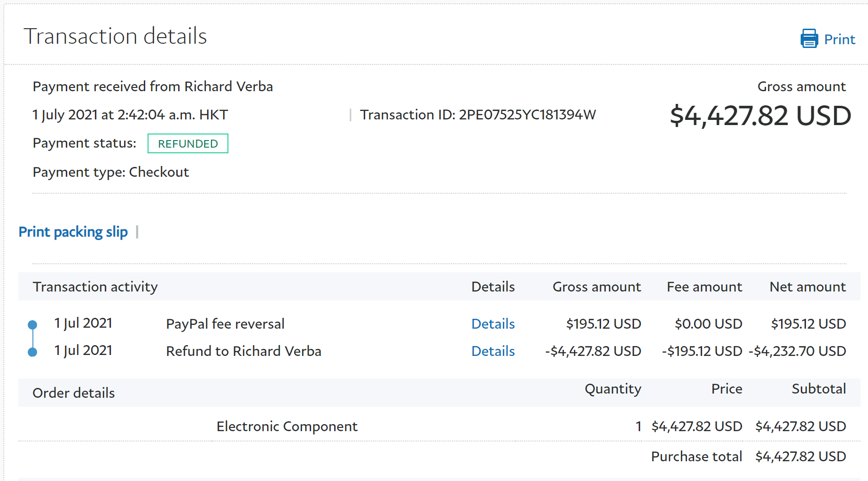Click the Payment type: Checkout text
The width and height of the screenshot is (868, 481).
point(110,172)
